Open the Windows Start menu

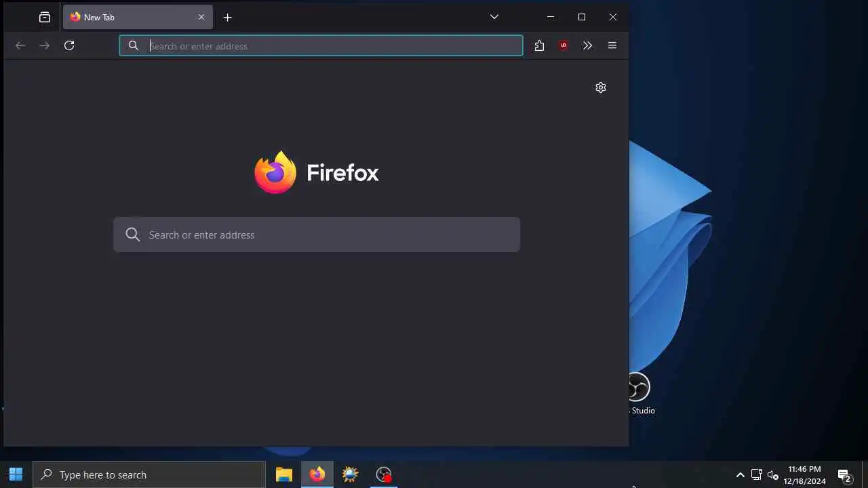(16, 474)
